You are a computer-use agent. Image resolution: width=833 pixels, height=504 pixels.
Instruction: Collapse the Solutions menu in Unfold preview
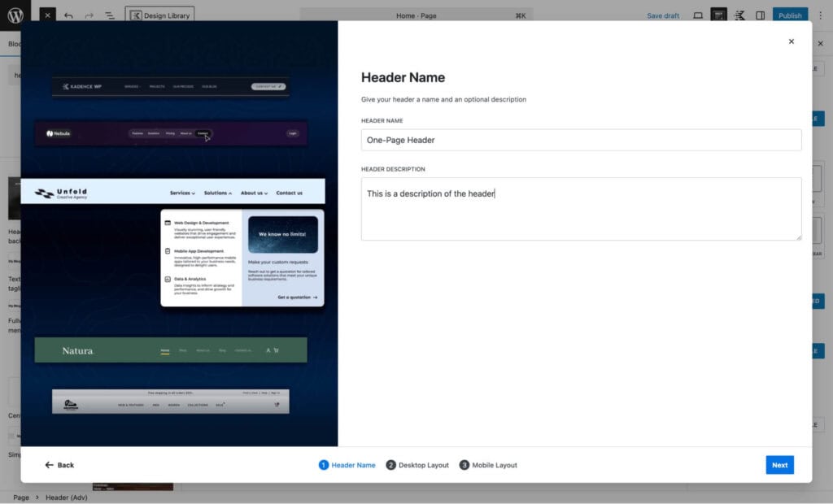click(217, 193)
